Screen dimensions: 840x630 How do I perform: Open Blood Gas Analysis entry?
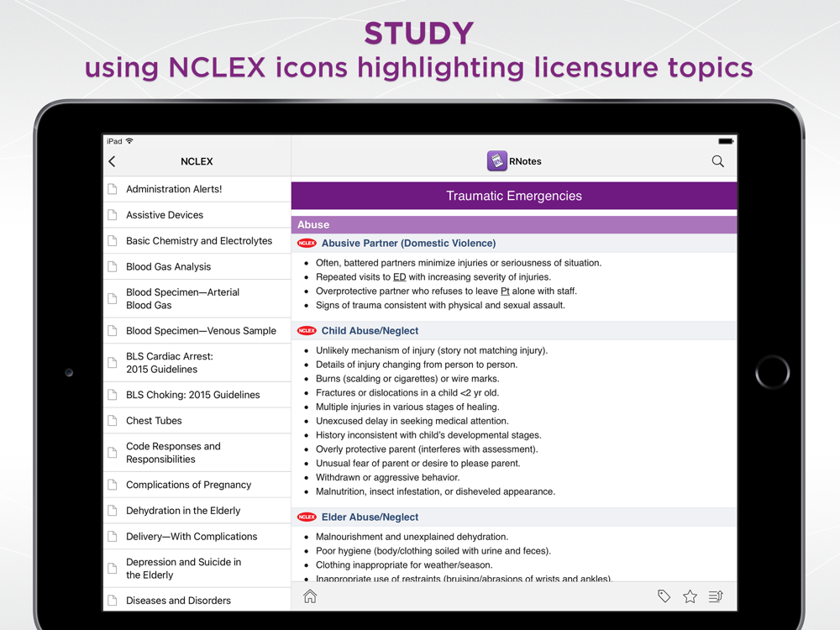197,266
